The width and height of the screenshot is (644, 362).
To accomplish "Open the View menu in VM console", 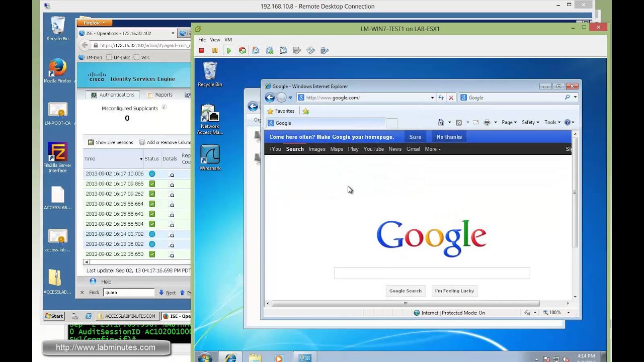I will [x=215, y=40].
